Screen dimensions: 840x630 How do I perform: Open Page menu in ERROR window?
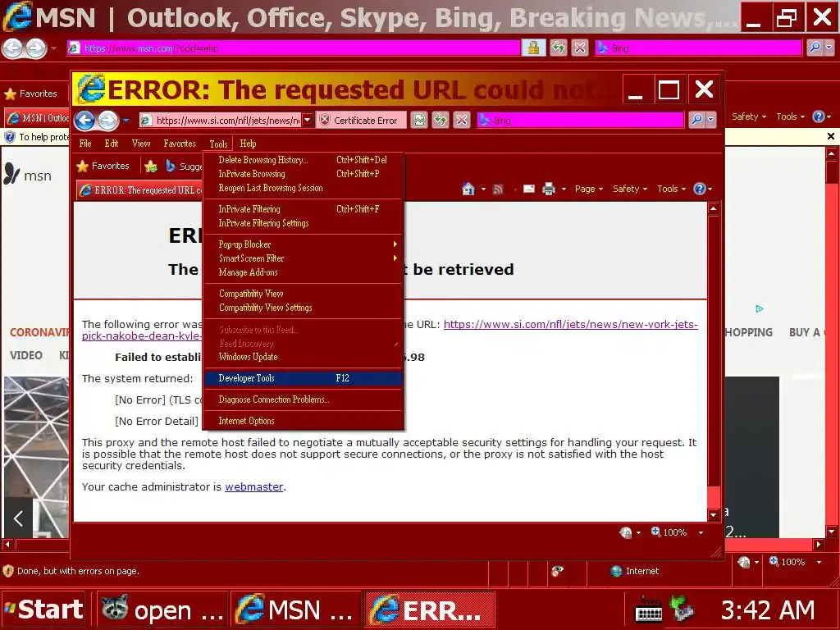point(589,189)
